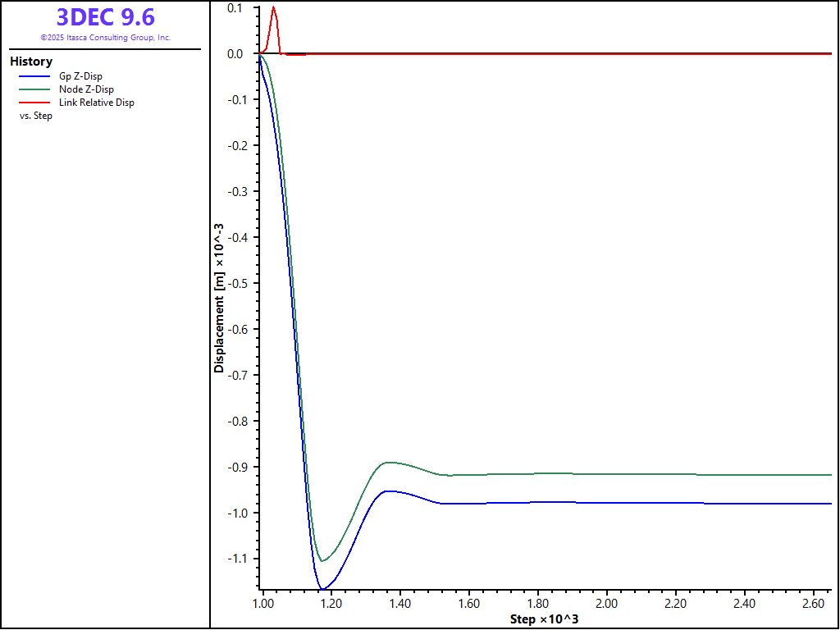Select the Node Z-Disp legend label
840x630 pixels.
(86, 89)
